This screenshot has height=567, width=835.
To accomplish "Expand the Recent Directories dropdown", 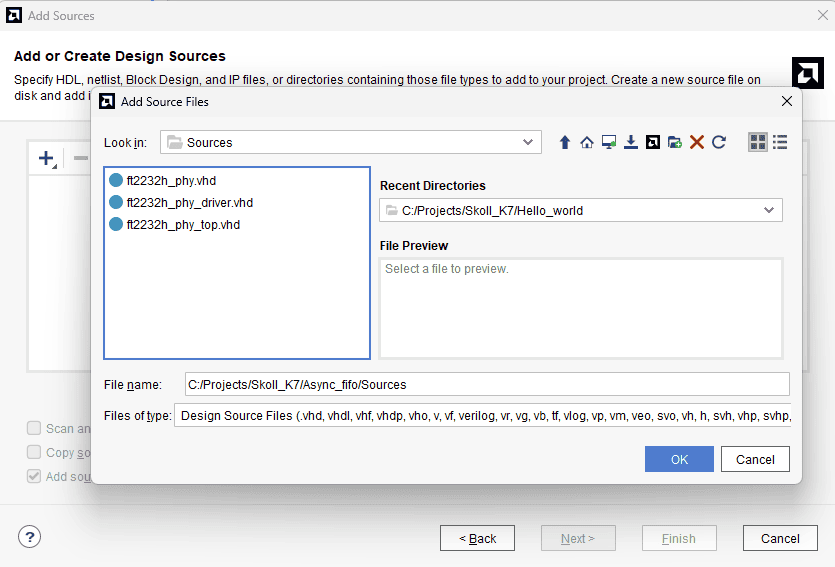I will click(x=580, y=211).
